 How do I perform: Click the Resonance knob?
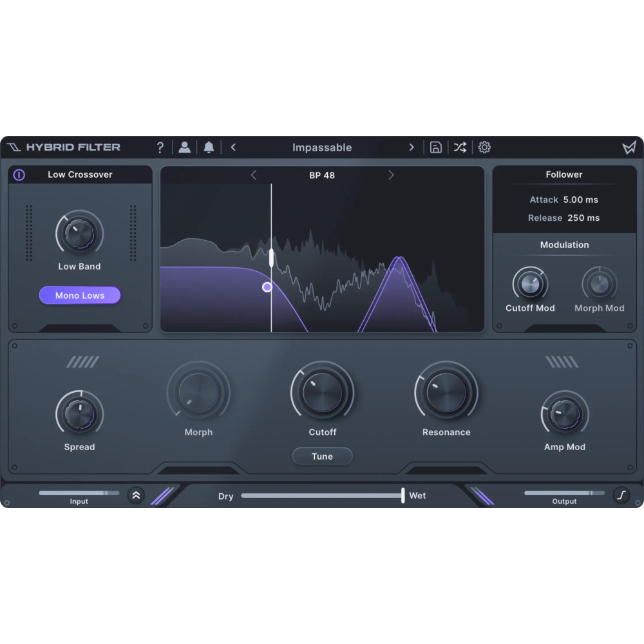click(446, 393)
